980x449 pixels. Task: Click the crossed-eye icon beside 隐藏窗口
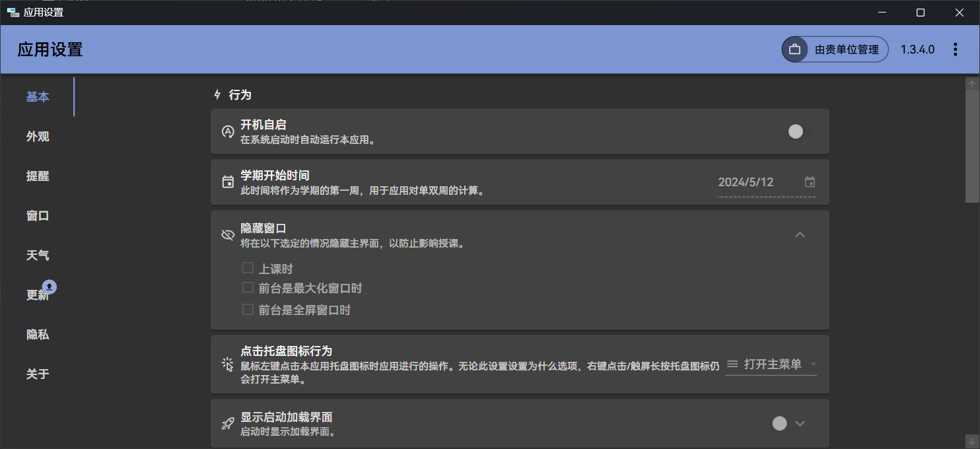(228, 235)
